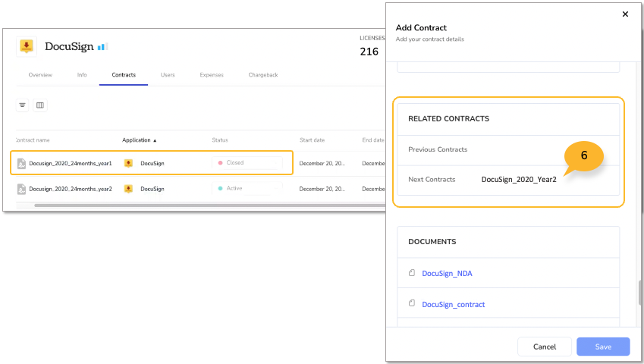Click the Cancel button
Viewport: 644px width, 364px height.
pos(544,347)
